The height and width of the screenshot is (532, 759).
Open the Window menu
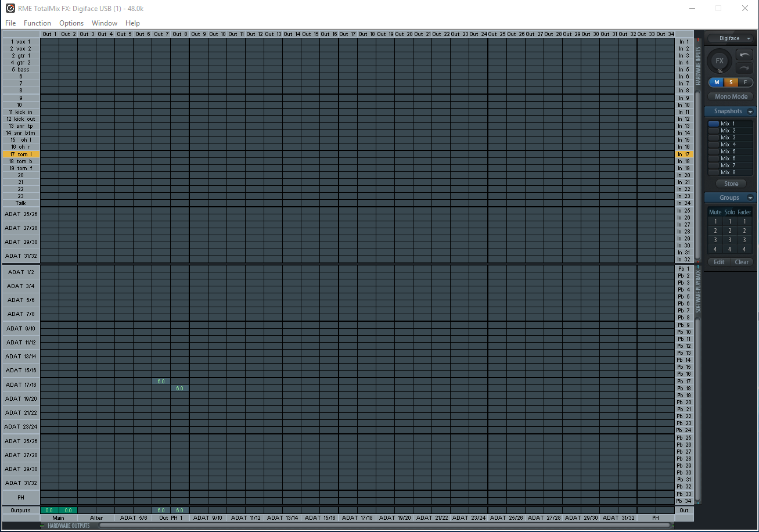pyautogui.click(x=105, y=23)
